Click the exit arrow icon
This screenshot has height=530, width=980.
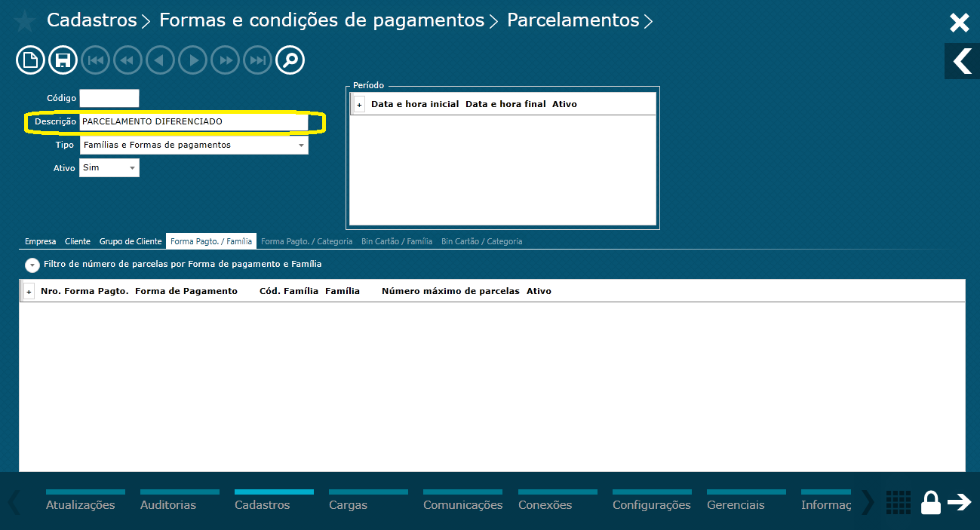click(960, 502)
